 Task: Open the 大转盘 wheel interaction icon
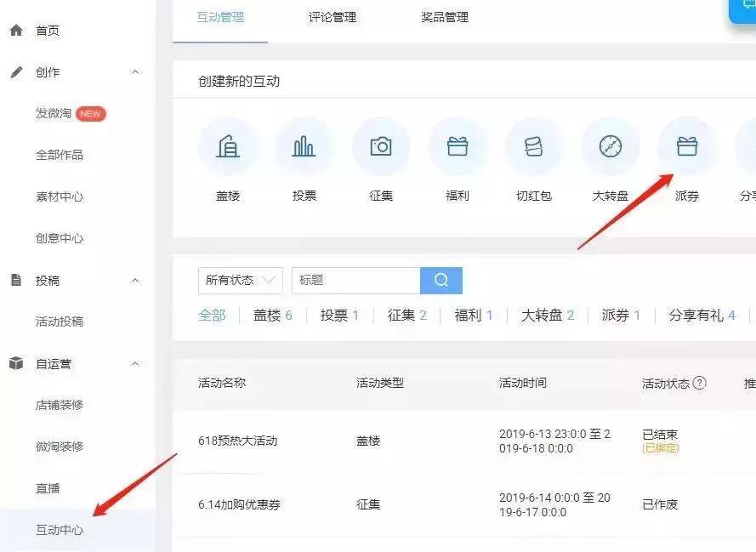[611, 146]
